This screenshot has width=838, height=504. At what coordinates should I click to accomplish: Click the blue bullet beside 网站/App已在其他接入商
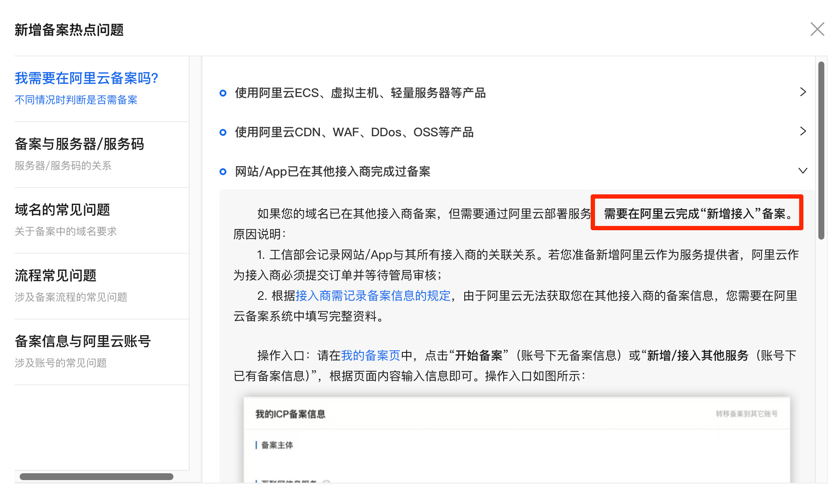point(223,172)
